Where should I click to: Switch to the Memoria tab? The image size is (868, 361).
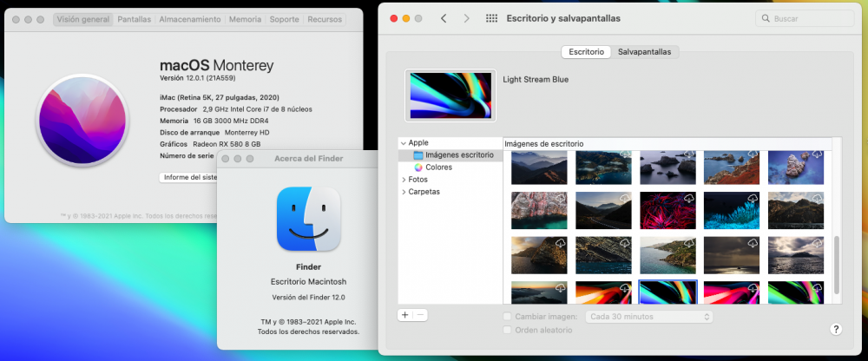[x=245, y=19]
